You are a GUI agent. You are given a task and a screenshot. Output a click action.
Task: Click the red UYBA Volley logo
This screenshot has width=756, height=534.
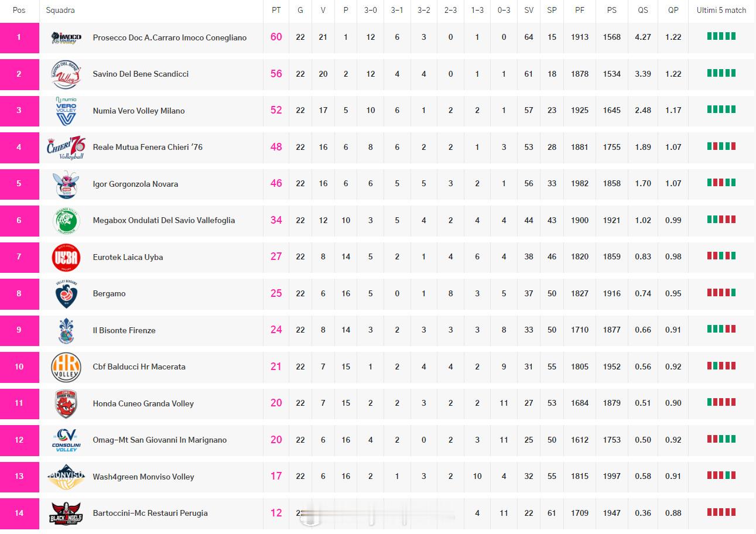[66, 257]
